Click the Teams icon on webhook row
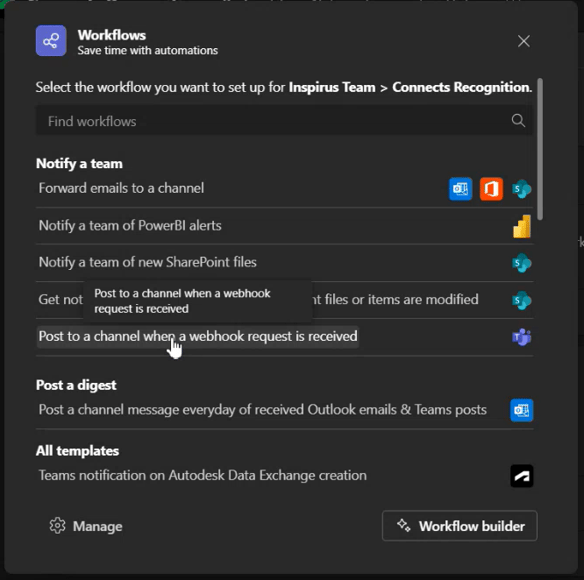The image size is (584, 580). pos(522,337)
